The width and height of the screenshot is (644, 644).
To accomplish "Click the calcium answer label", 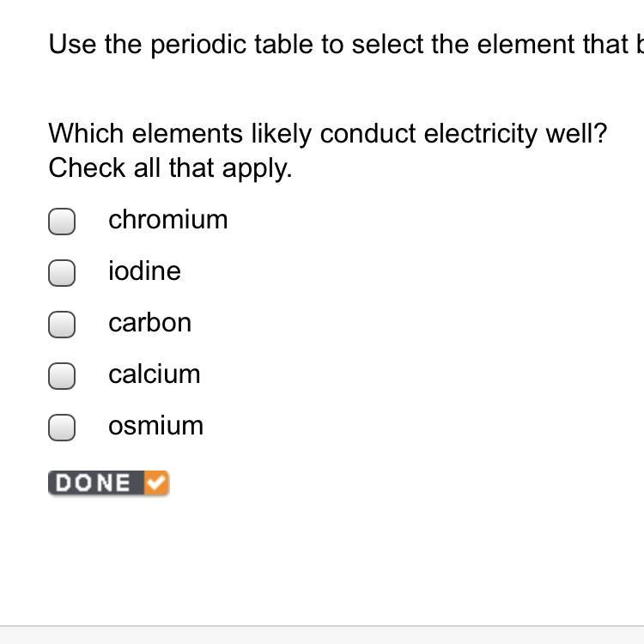I will (155, 374).
